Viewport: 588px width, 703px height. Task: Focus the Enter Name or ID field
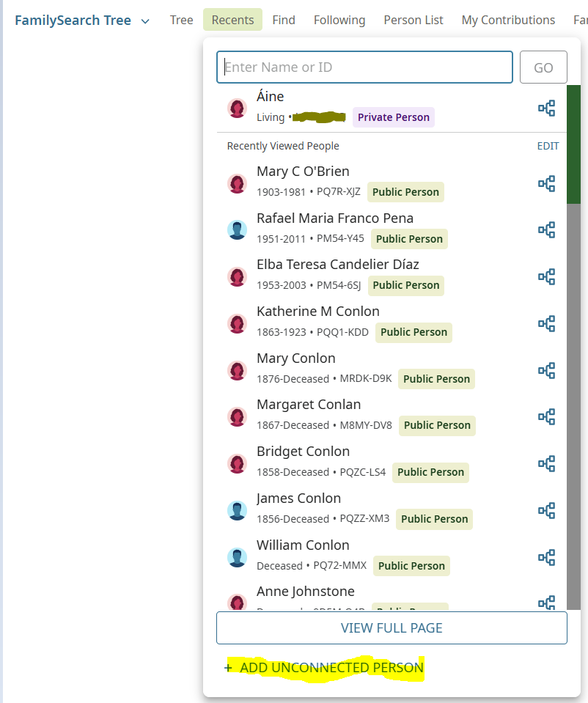(364, 67)
